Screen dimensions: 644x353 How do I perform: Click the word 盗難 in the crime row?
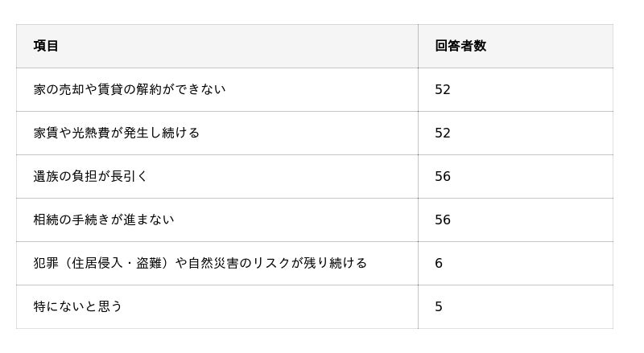coord(149,263)
